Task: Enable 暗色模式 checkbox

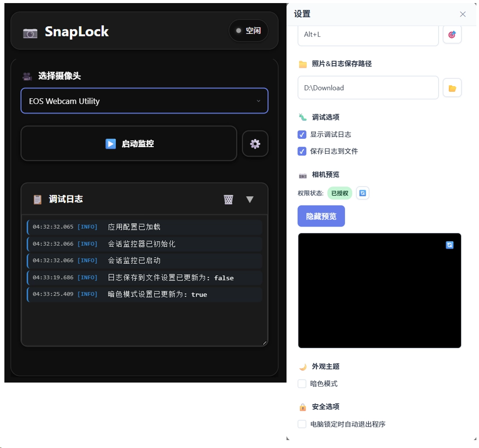Action: (302, 383)
